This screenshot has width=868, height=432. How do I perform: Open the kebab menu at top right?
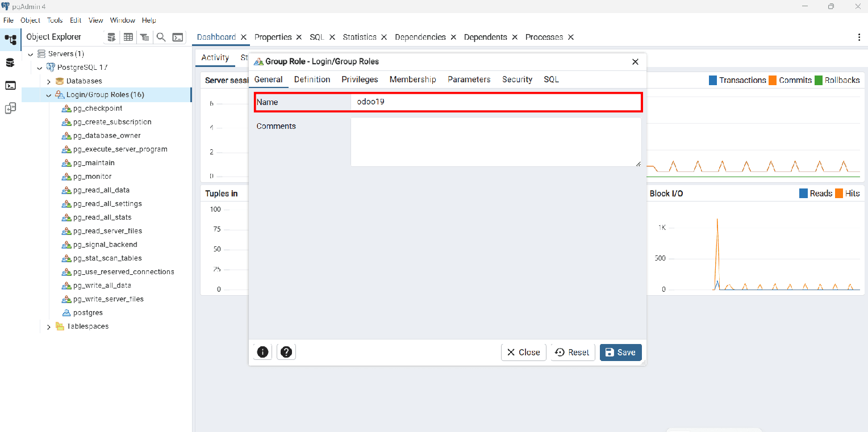859,37
